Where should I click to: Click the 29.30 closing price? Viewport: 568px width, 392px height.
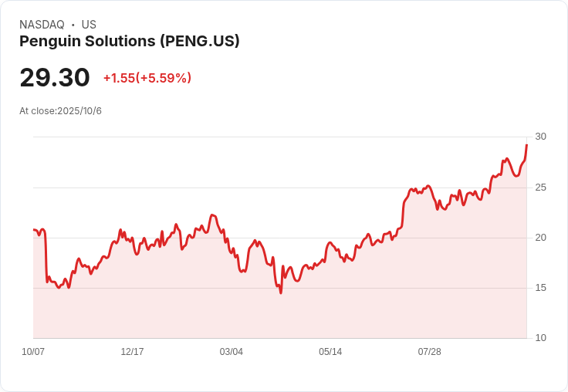[x=55, y=77]
